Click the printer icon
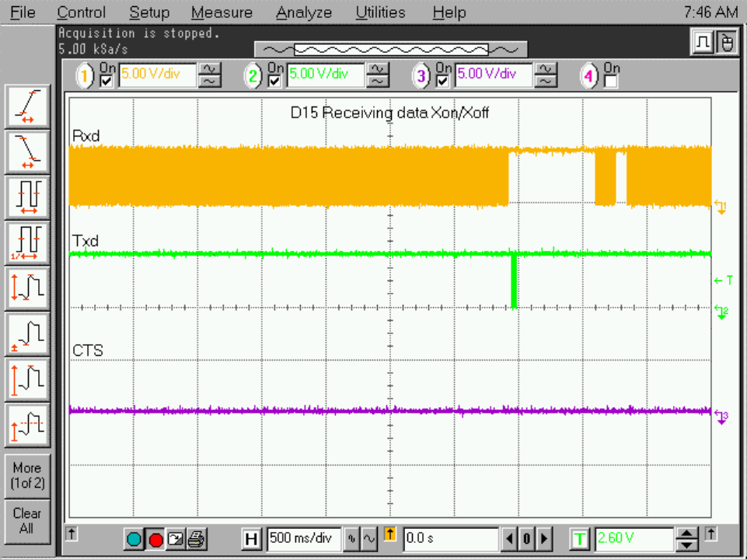This screenshot has height=560, width=747. (x=197, y=539)
